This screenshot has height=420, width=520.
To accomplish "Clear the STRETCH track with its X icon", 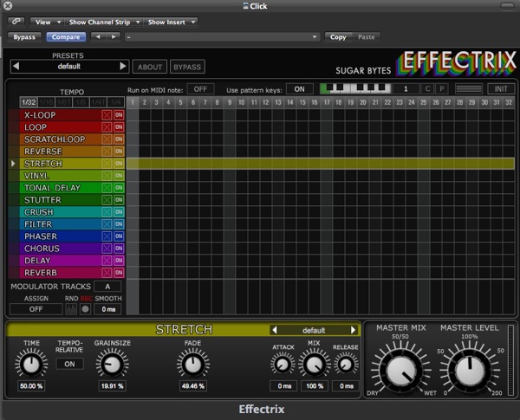I will pos(107,164).
